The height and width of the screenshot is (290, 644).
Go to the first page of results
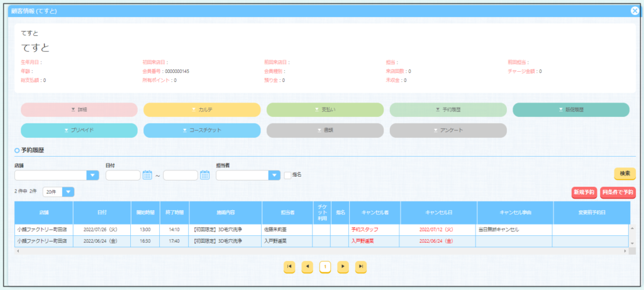click(289, 267)
